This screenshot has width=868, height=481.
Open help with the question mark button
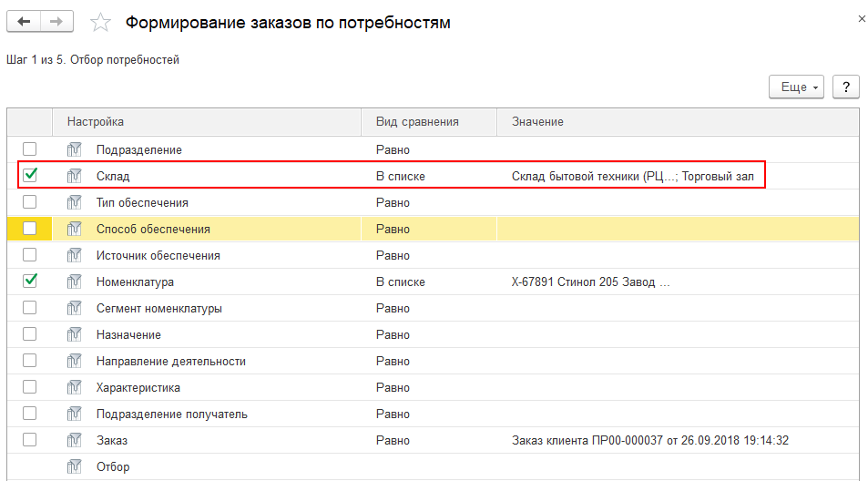coord(846,87)
